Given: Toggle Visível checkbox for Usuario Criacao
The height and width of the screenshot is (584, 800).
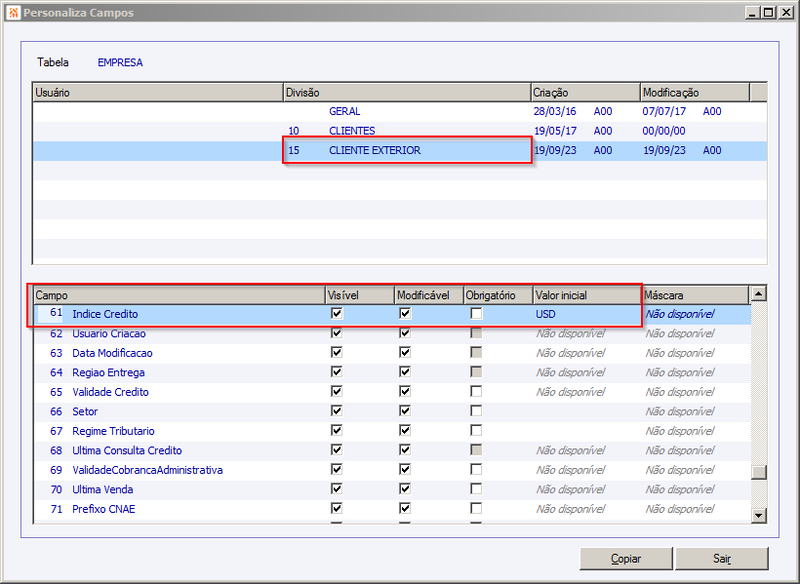Looking at the screenshot, I should [337, 333].
